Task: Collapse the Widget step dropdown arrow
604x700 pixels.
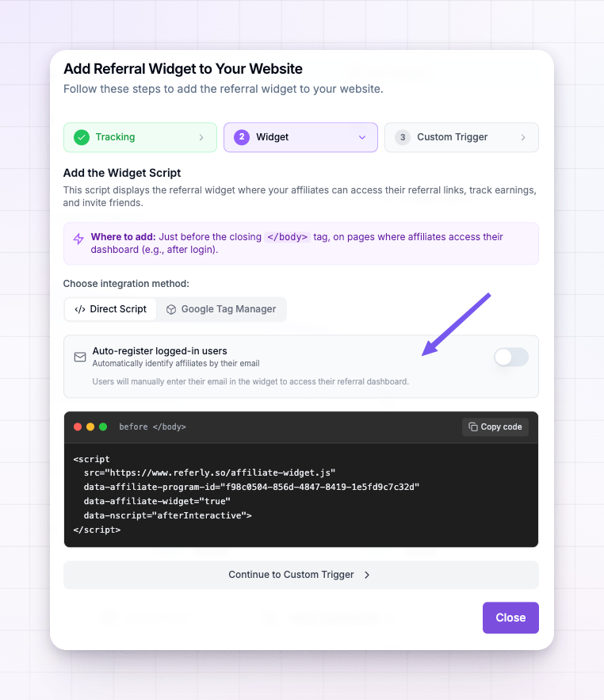Action: pos(362,137)
